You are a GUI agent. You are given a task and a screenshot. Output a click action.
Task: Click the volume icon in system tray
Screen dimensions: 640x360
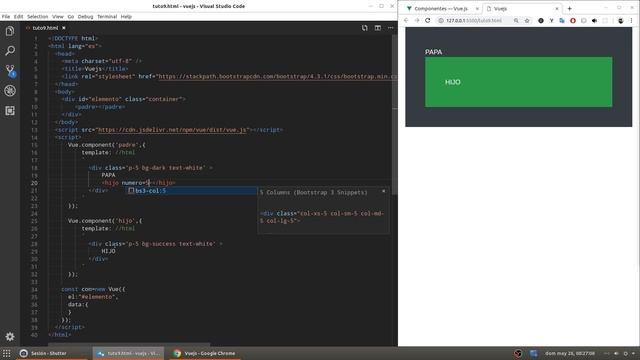tap(616, 353)
